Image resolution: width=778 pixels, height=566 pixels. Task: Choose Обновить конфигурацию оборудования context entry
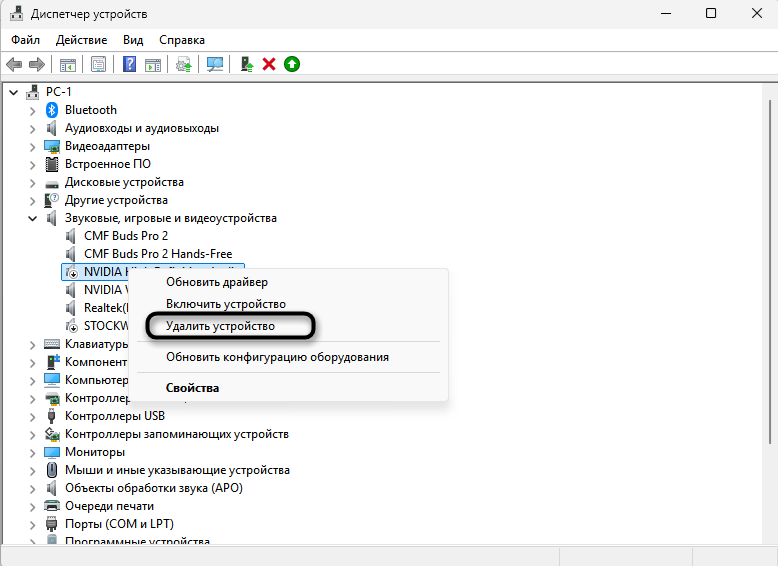click(288, 357)
